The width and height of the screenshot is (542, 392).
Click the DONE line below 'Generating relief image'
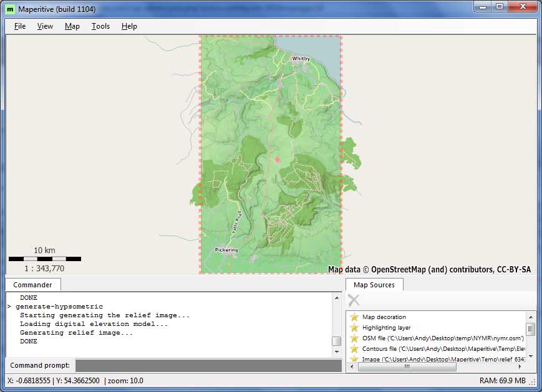pyautogui.click(x=28, y=342)
